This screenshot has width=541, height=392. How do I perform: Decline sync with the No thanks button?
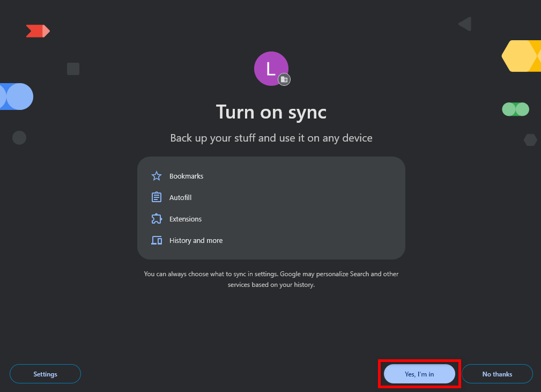[x=497, y=374]
